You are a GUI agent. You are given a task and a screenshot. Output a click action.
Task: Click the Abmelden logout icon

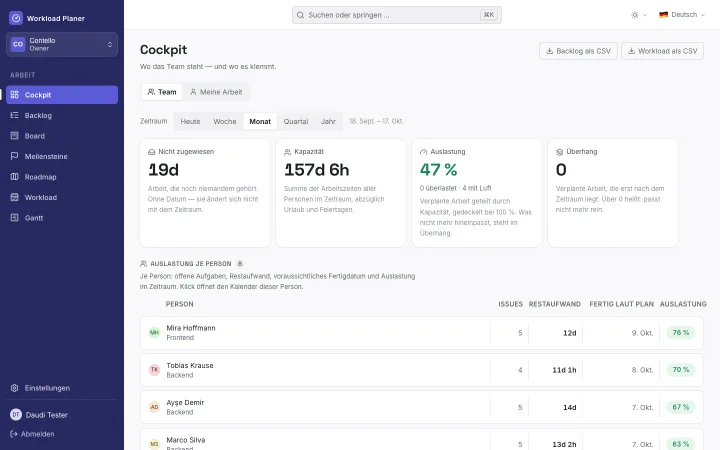(14, 434)
